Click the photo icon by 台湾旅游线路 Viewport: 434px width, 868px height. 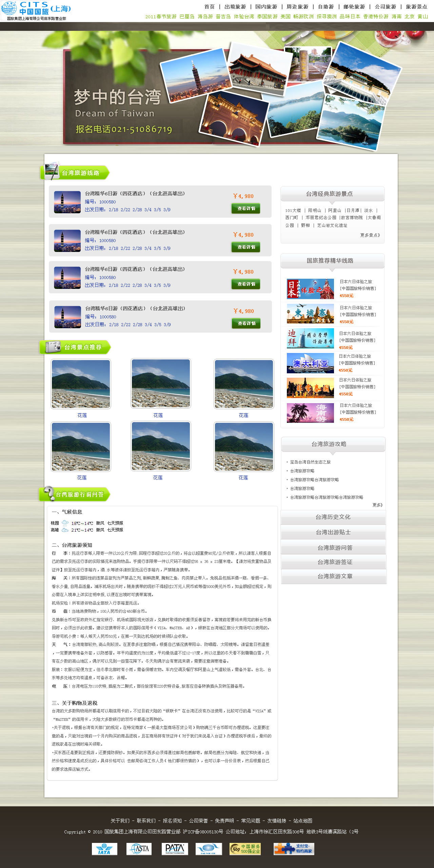[52, 171]
